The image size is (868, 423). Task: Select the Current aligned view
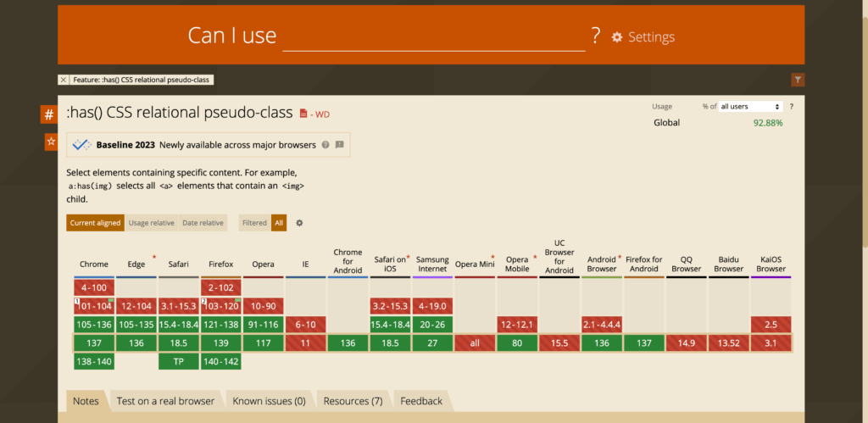point(95,223)
